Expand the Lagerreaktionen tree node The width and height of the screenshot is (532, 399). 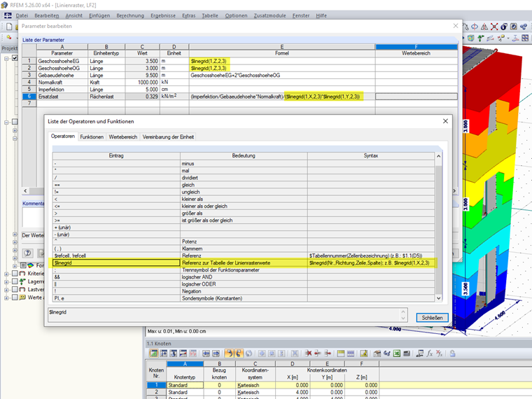tap(6, 281)
